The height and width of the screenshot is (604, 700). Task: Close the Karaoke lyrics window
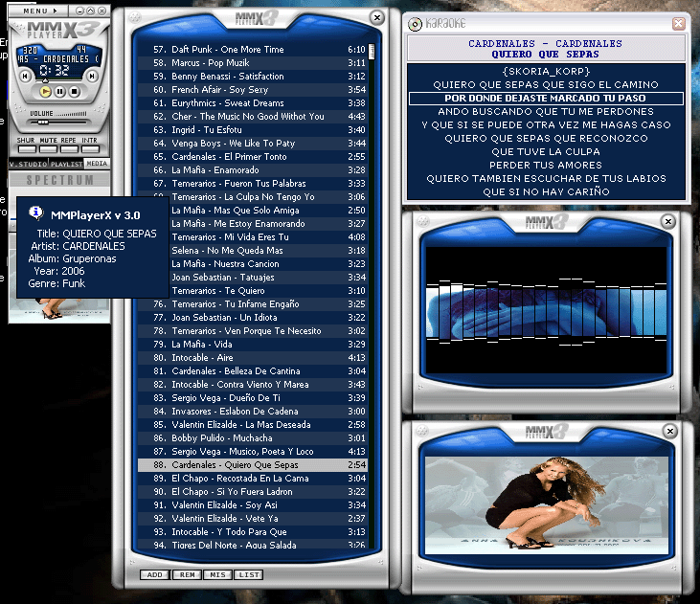[x=678, y=23]
